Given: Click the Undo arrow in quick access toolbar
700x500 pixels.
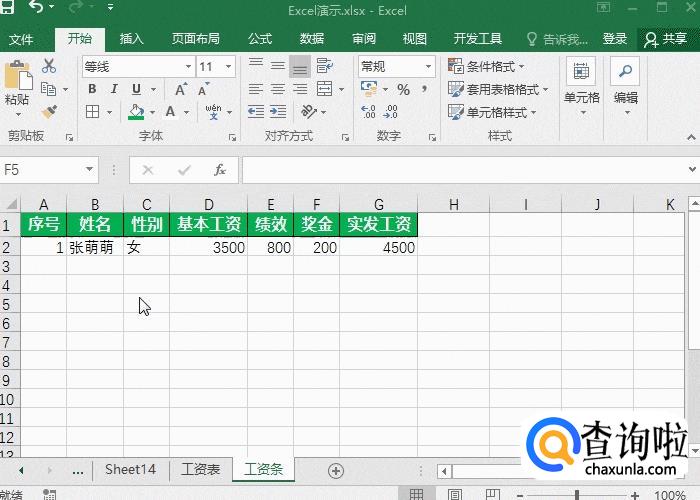Looking at the screenshot, I should point(36,7).
